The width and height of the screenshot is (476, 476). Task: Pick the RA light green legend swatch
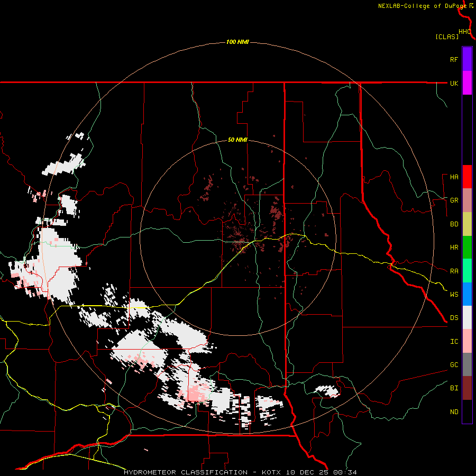pyautogui.click(x=467, y=271)
